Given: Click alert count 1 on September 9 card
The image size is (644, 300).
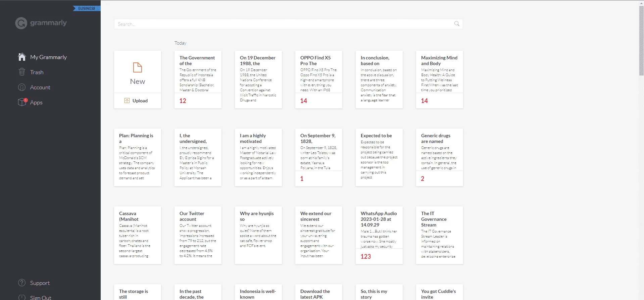Looking at the screenshot, I should (x=302, y=179).
